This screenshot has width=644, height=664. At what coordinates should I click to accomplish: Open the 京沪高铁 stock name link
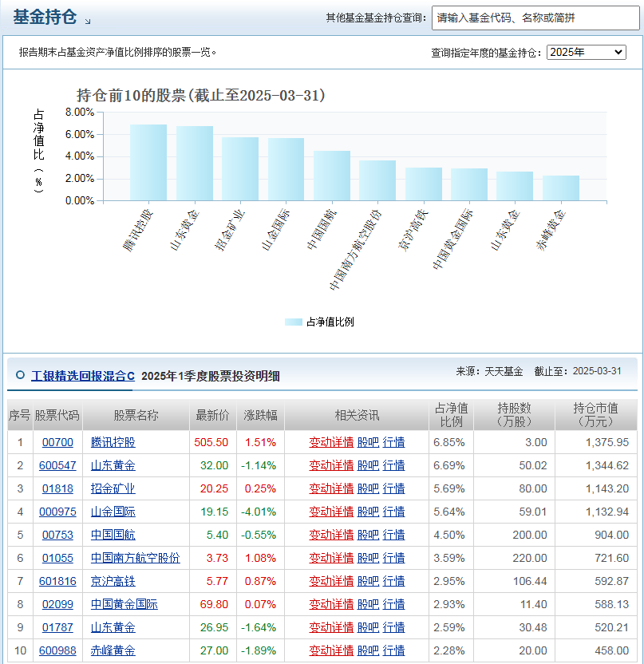[x=113, y=581]
